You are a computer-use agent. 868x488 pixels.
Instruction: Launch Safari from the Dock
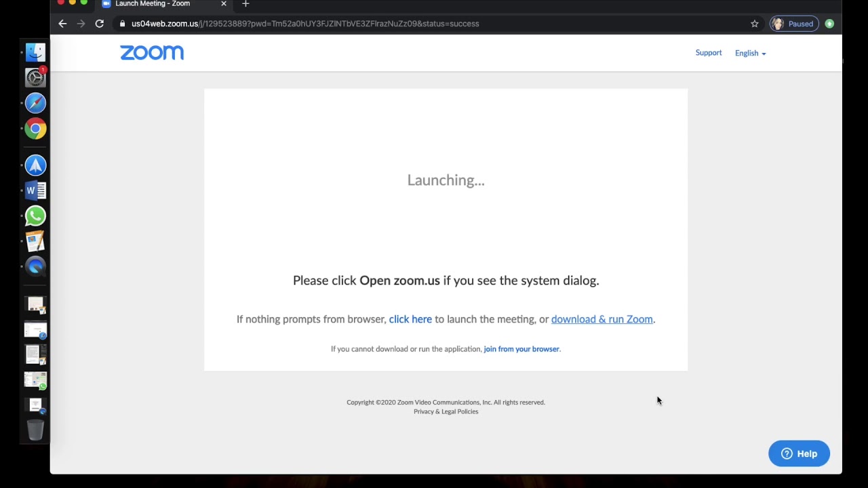[35, 103]
